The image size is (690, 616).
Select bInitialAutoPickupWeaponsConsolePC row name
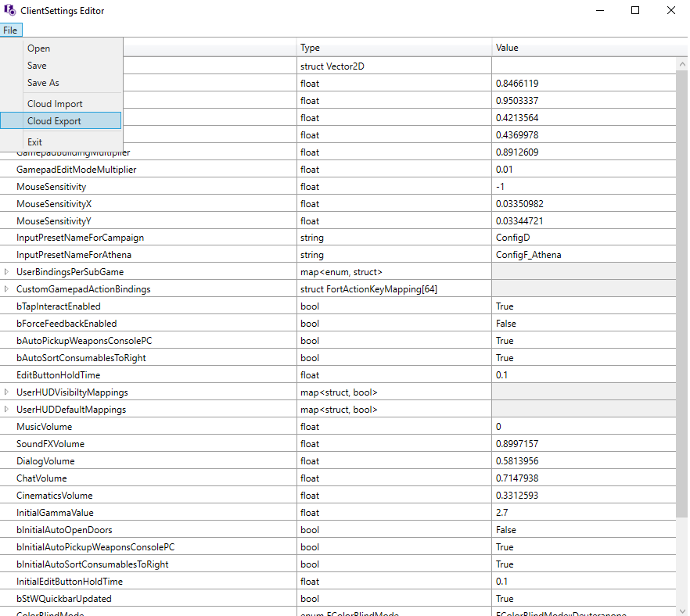(x=95, y=546)
